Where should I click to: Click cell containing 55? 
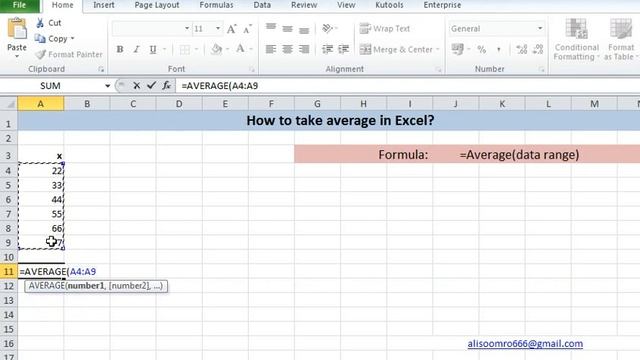(x=41, y=214)
